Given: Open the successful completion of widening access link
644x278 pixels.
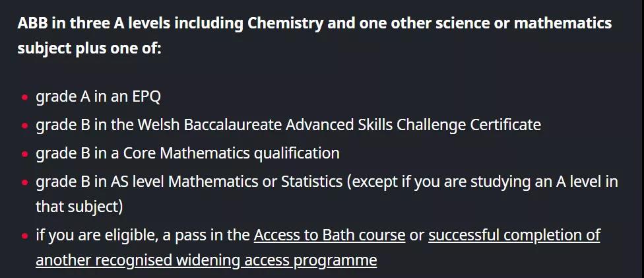Looking at the screenshot, I should pyautogui.click(x=514, y=236).
